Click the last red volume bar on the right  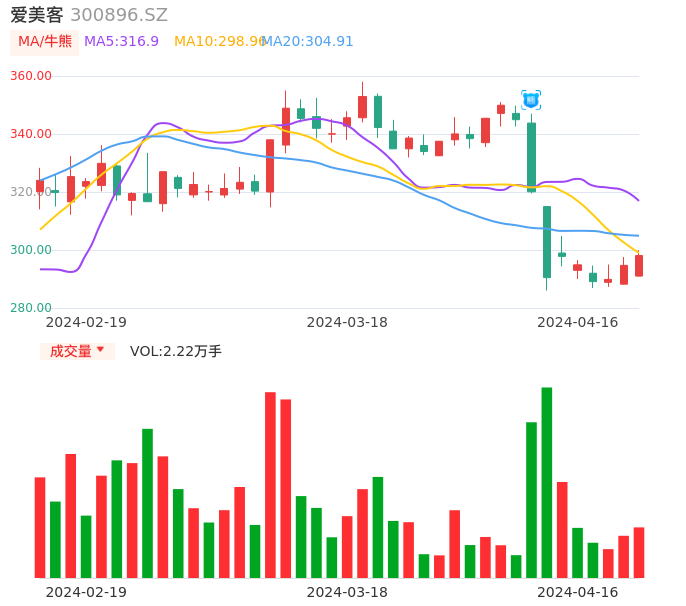(639, 552)
